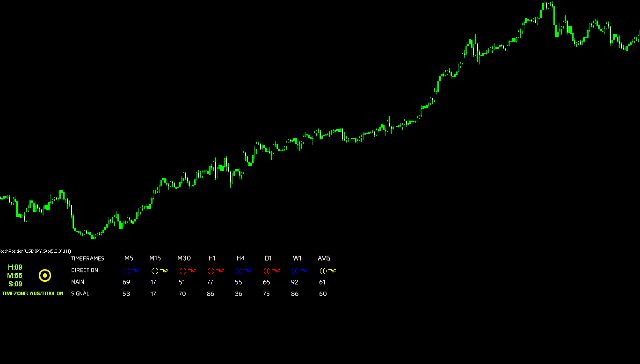Click the TIMEZONE: AUS/TOK/LON label

(33, 294)
